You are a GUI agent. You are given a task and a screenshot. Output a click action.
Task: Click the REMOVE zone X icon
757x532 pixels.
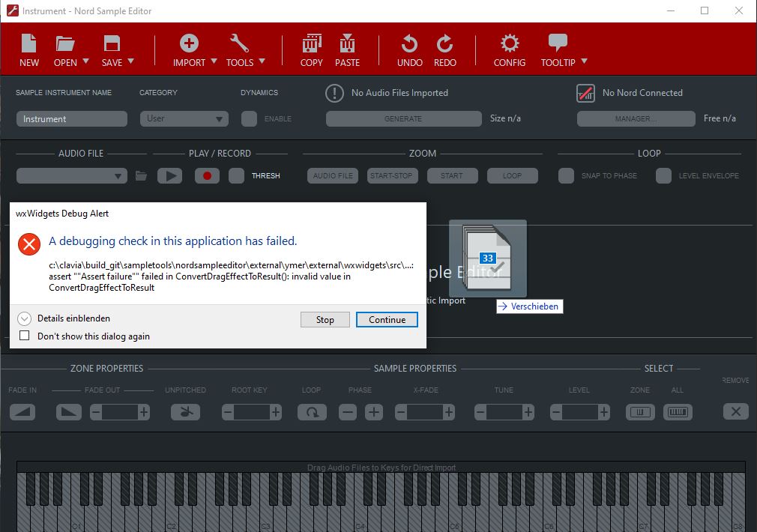pyautogui.click(x=735, y=411)
